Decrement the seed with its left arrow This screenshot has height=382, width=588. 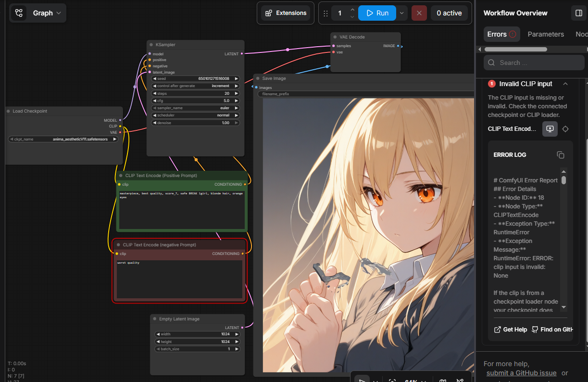pyautogui.click(x=154, y=78)
